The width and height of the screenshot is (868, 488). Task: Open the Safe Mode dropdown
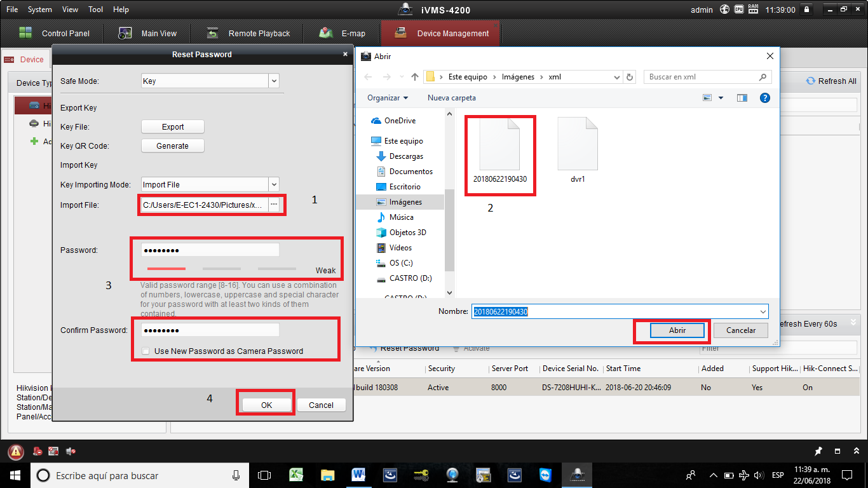point(274,81)
